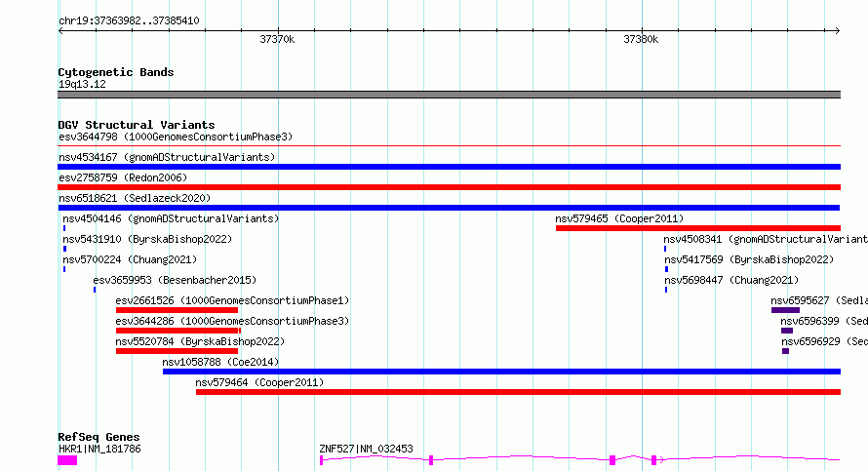This screenshot has height=471, width=868.
Task: Open variant esv2758759 (Redon2006) label
Action: tap(123, 177)
